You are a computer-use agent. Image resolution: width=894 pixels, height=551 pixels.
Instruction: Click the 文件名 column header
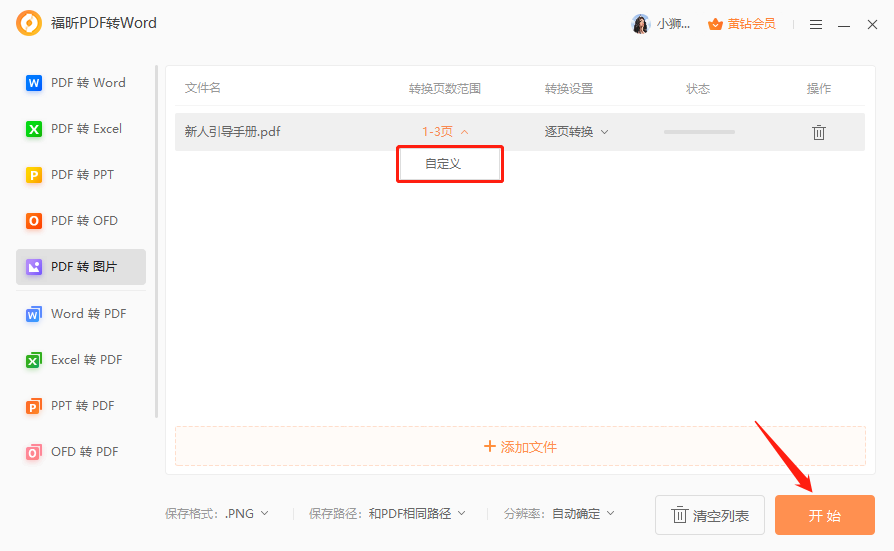(202, 88)
